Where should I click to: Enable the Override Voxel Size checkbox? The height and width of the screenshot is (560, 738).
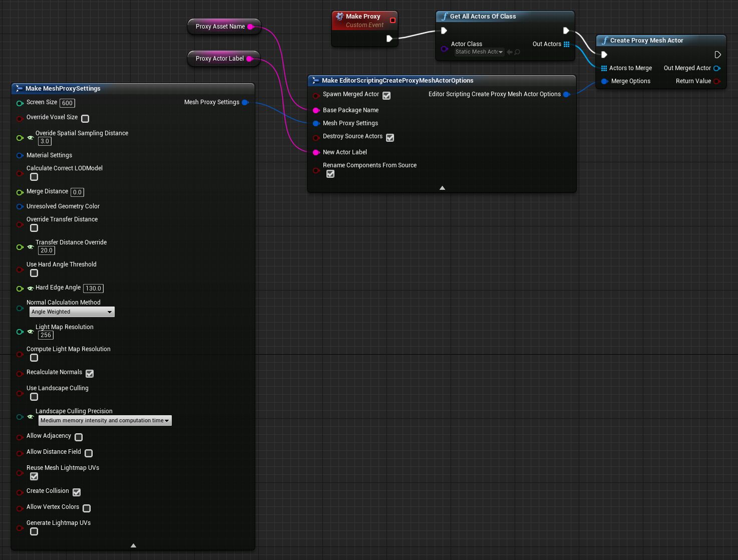pos(85,119)
